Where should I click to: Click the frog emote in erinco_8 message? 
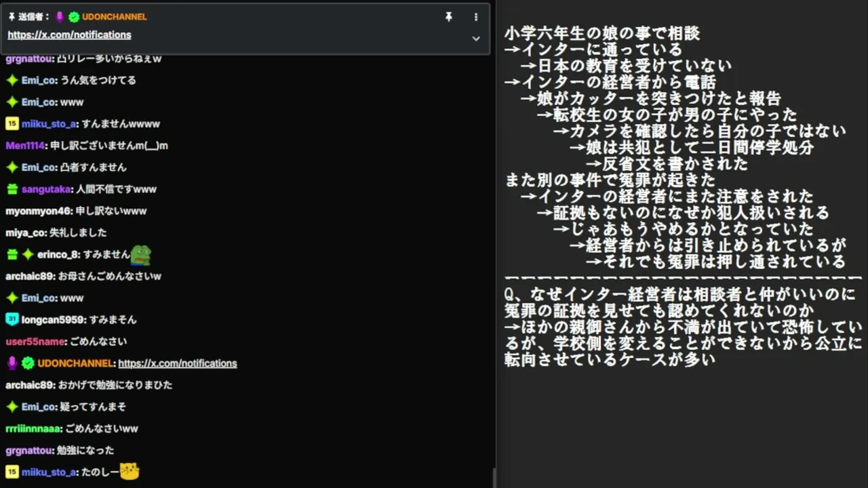click(141, 254)
